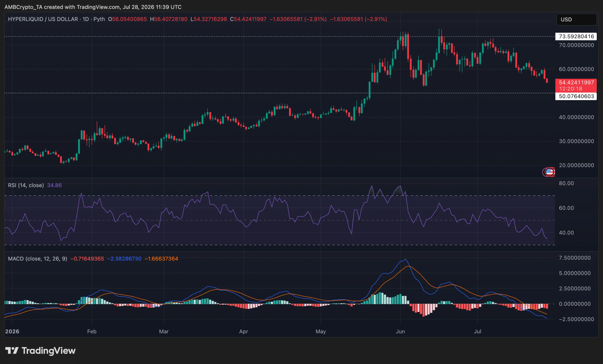The height and width of the screenshot is (364, 603).
Task: Click the Feb label on time axis
Action: (92, 331)
